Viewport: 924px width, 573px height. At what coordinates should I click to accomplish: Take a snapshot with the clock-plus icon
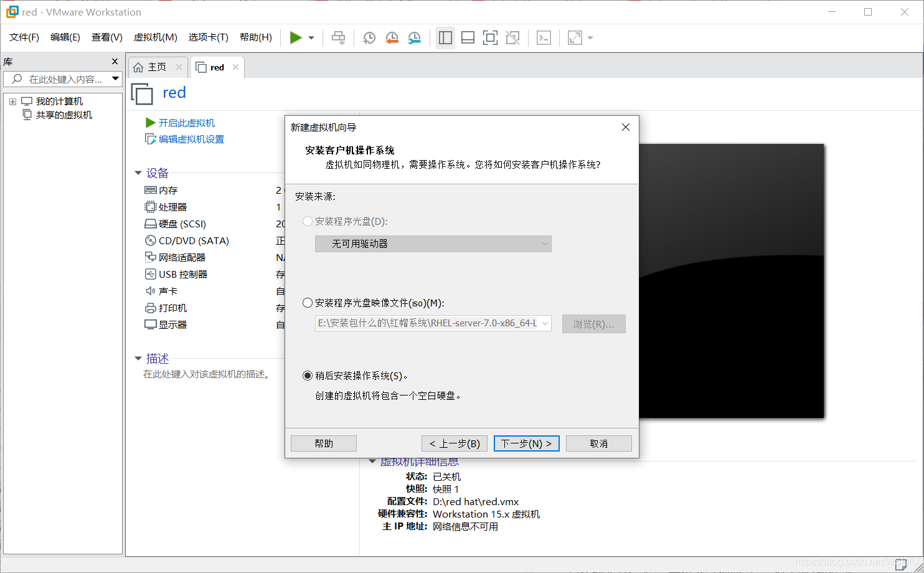[x=369, y=38]
